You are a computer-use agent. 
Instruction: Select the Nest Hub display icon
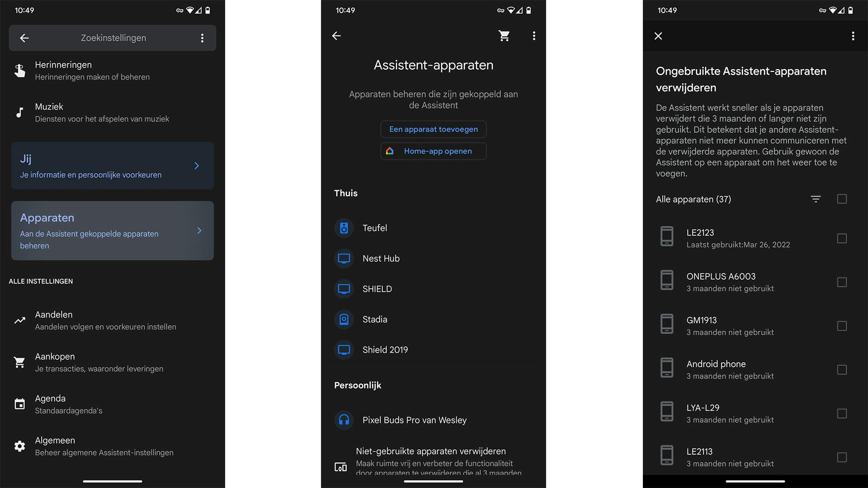tap(344, 258)
